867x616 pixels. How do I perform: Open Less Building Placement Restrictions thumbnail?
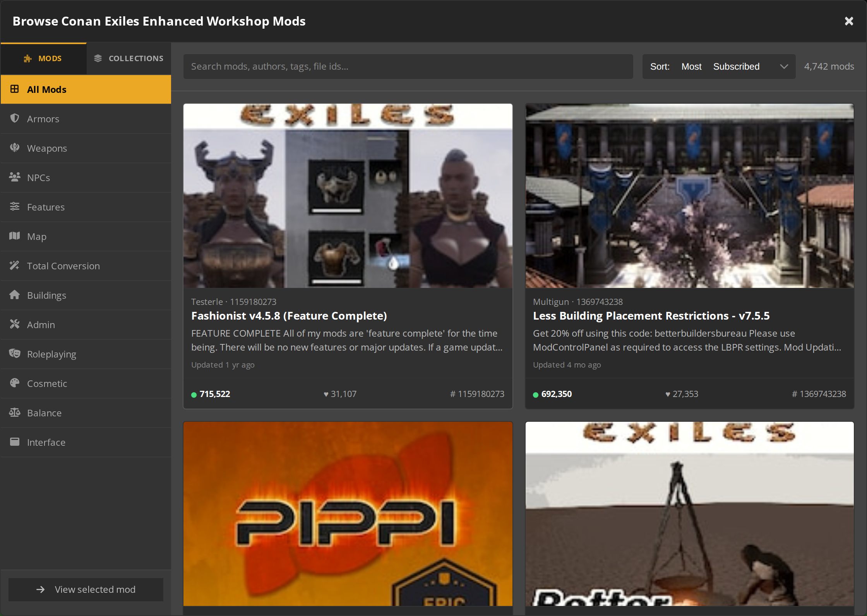(690, 195)
